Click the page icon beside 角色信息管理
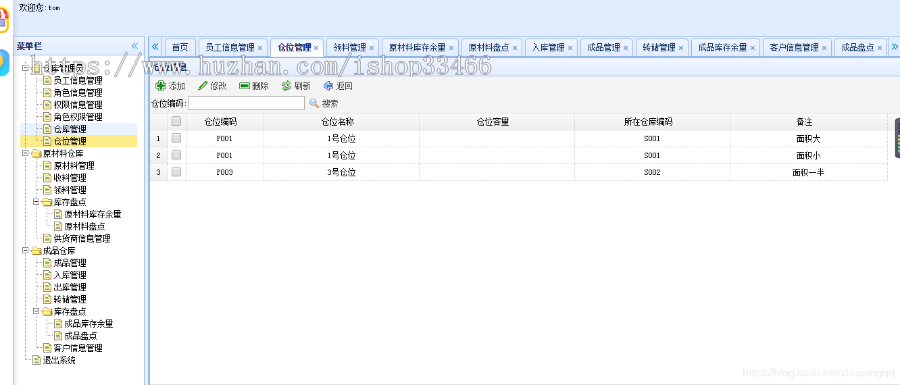Viewport: 900px width, 385px height. pyautogui.click(x=47, y=92)
